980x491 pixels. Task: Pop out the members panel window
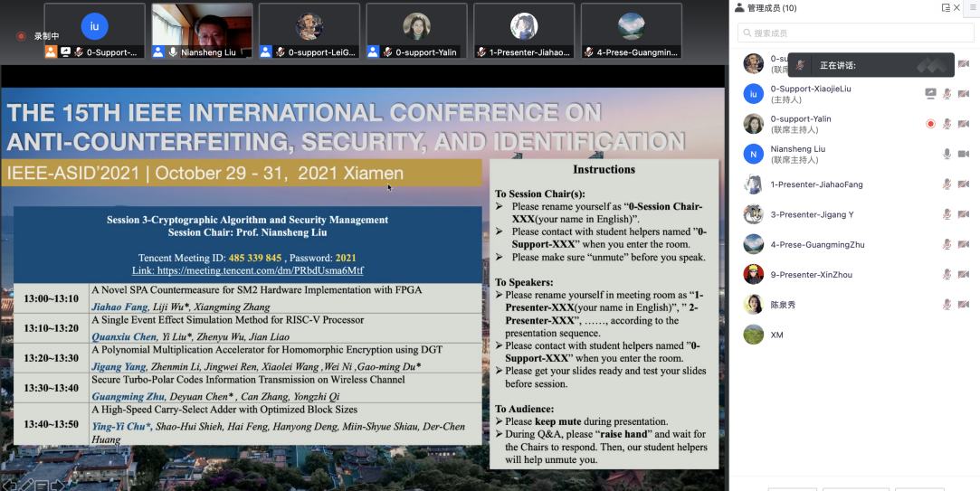(x=946, y=8)
